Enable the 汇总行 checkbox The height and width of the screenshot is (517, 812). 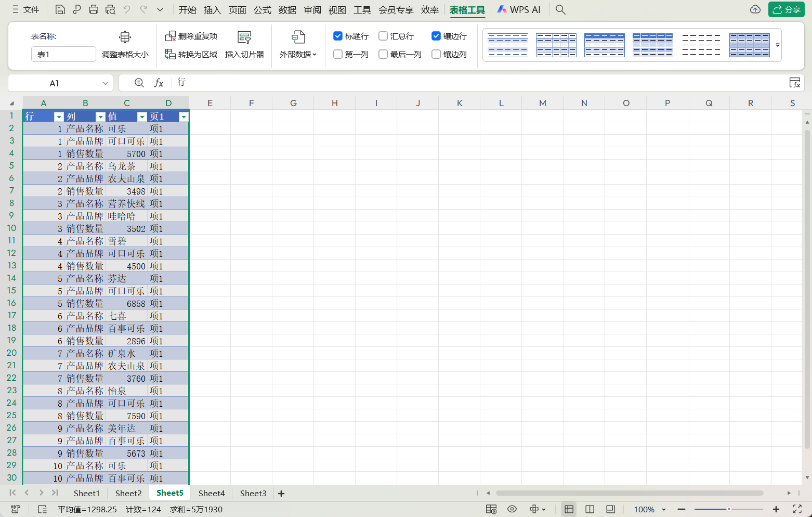(x=383, y=36)
